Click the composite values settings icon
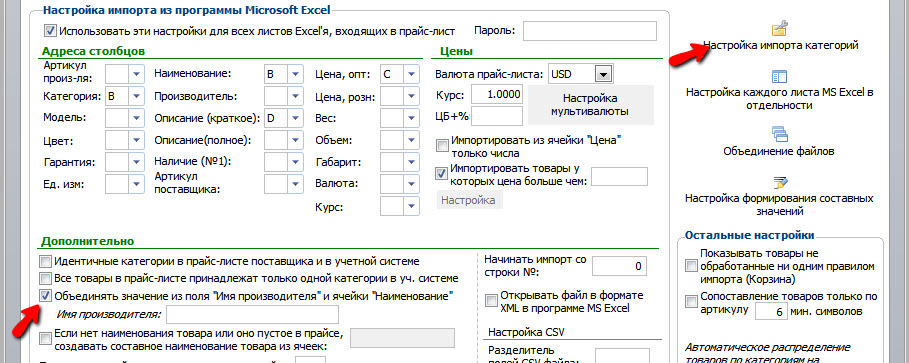The height and width of the screenshot is (363, 909). (x=779, y=183)
